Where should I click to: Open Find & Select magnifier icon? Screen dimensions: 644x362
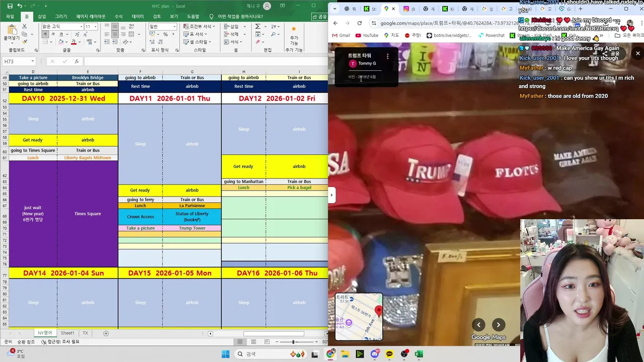[x=274, y=34]
